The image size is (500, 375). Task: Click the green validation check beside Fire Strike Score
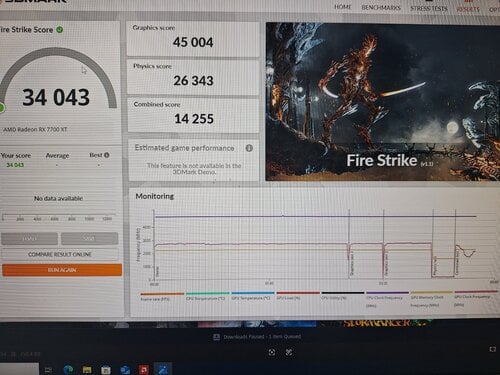tap(60, 30)
